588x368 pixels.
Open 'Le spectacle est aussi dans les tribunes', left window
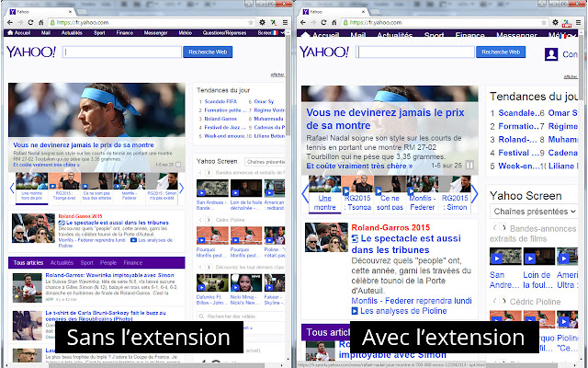point(117,223)
